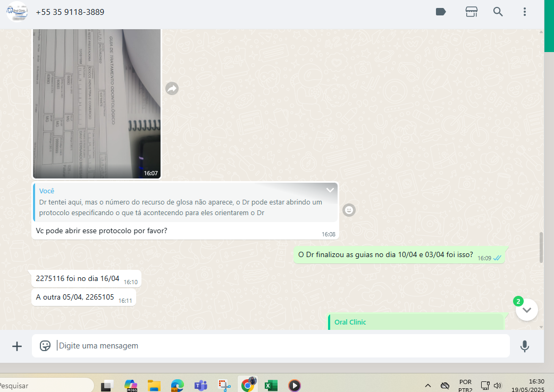
Task: Open the attach plus menu
Action: (x=17, y=346)
